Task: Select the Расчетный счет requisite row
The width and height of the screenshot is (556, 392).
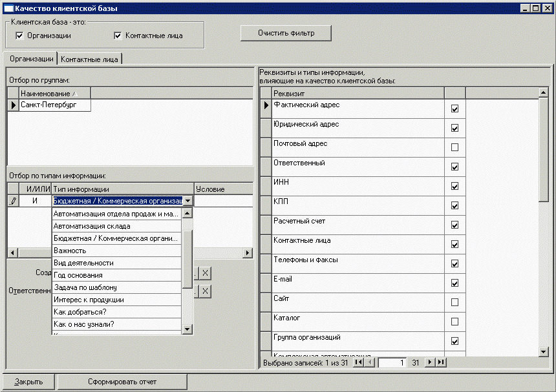Action: [x=358, y=225]
